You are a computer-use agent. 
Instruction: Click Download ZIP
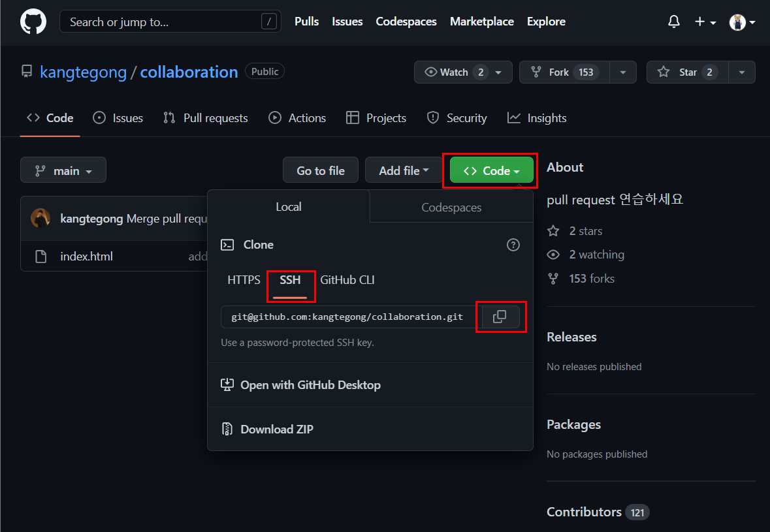(268, 429)
